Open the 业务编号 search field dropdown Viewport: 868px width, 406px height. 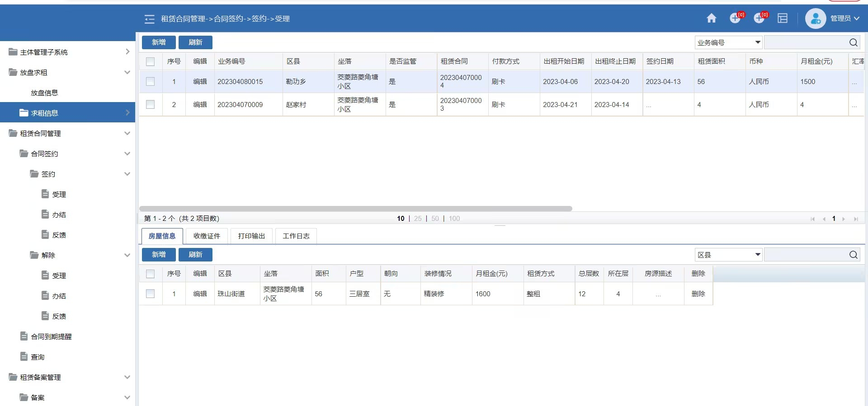758,42
